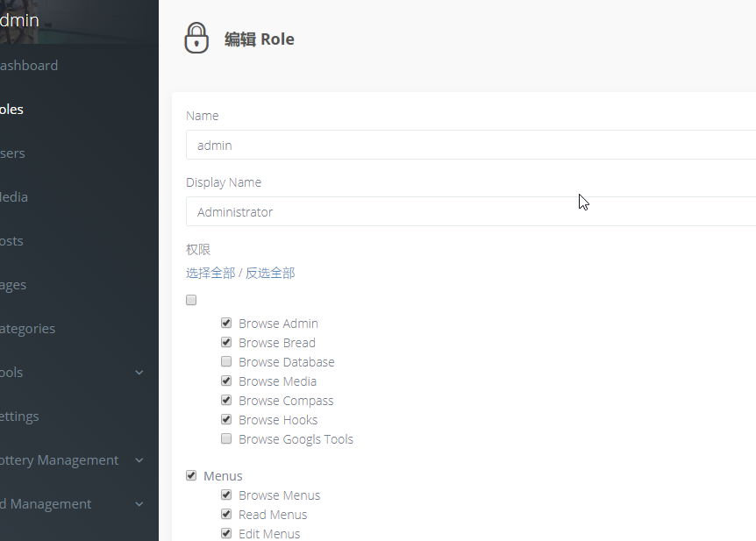Enable the Browse Database permission checkbox
This screenshot has width=756, height=541.
tap(226, 361)
